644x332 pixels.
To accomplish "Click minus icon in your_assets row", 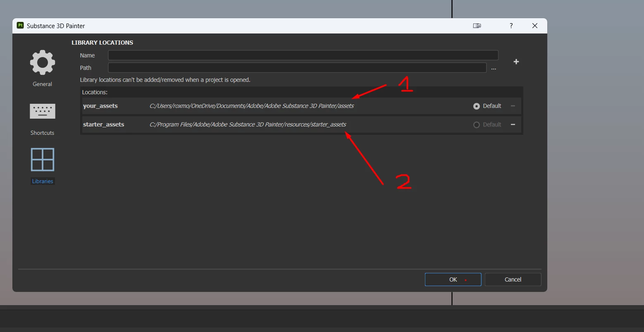I will [513, 106].
